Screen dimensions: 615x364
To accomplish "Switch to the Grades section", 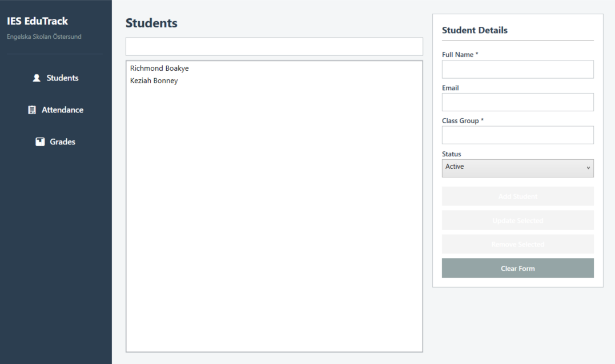I will 55,142.
